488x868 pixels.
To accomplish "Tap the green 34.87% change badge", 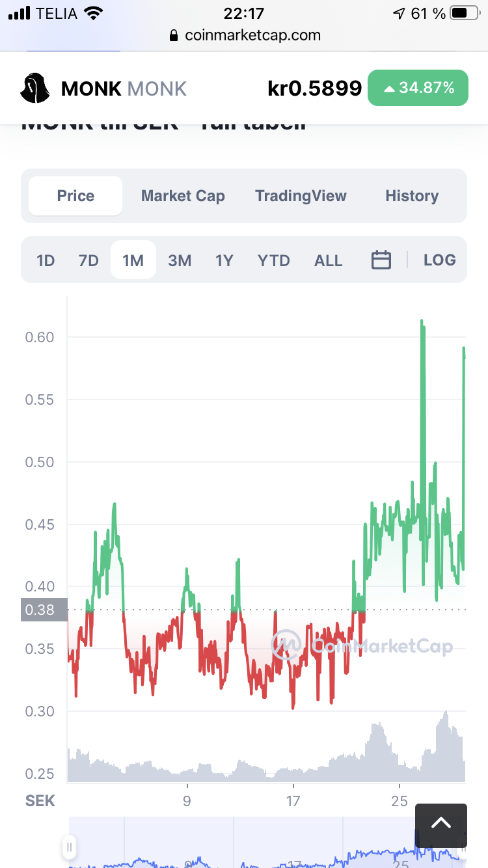I will click(418, 88).
